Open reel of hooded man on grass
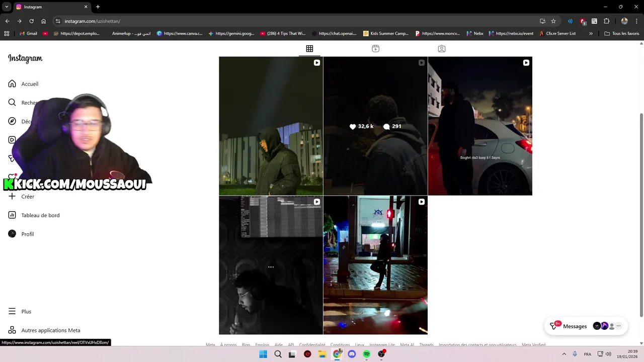 click(x=271, y=126)
